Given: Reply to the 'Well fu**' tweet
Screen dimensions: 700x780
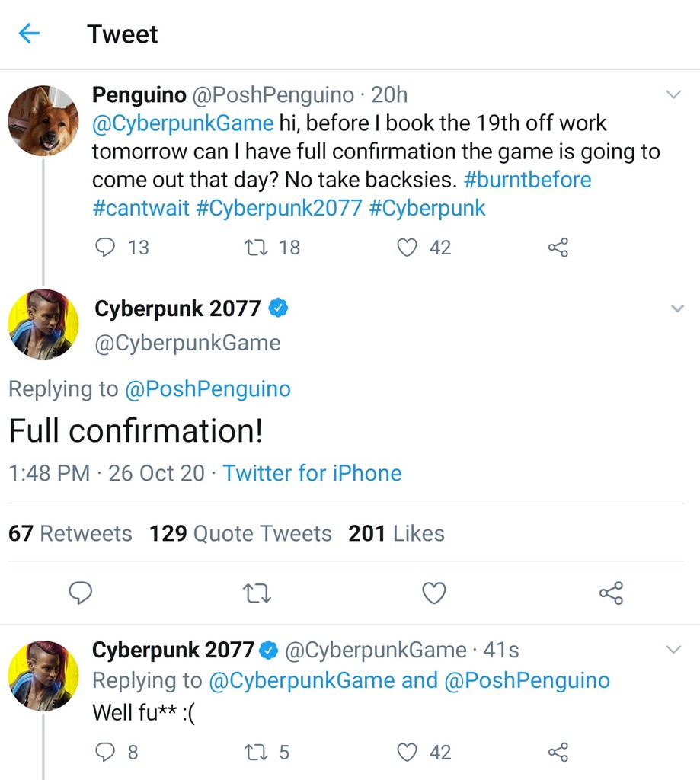Looking at the screenshot, I should 105,753.
